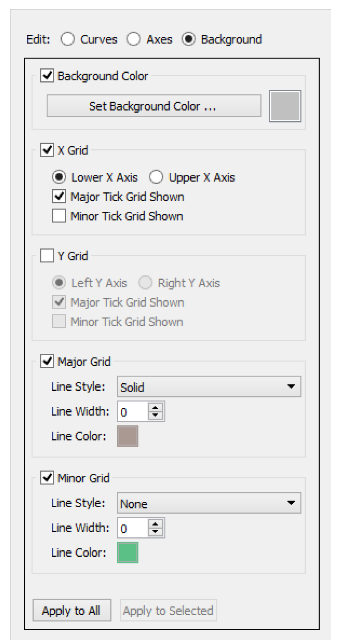Click the green Minor Grid color swatch
Viewport: 339px width, 644px height.
[x=127, y=552]
